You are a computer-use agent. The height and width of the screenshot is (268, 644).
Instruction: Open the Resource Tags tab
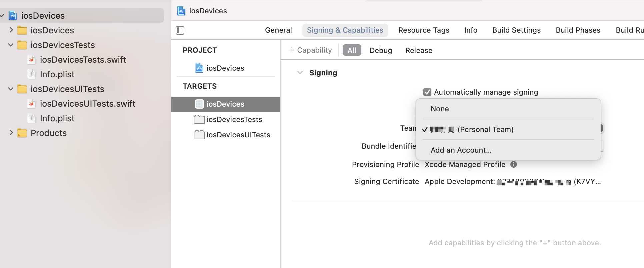(x=424, y=30)
